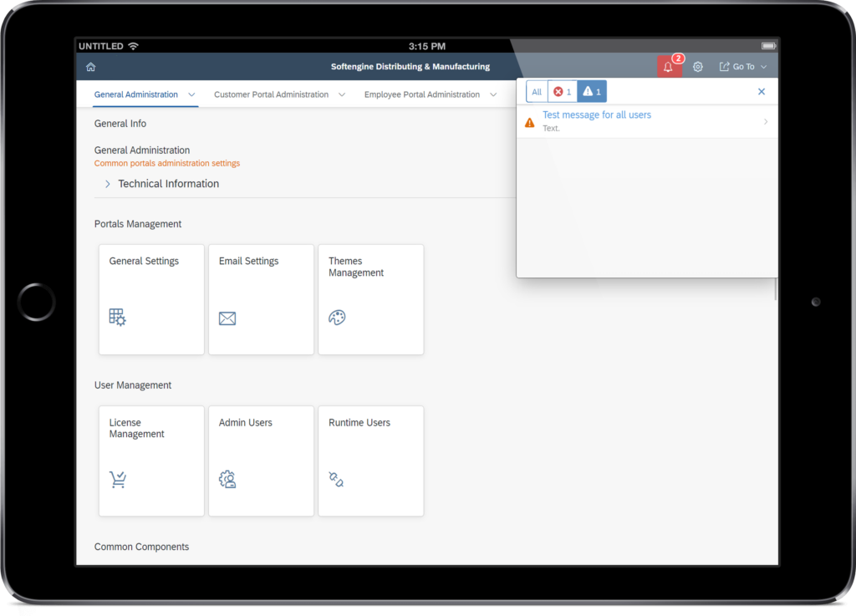856x616 pixels.
Task: Switch to Employee Portal Administration tab
Action: pos(422,94)
